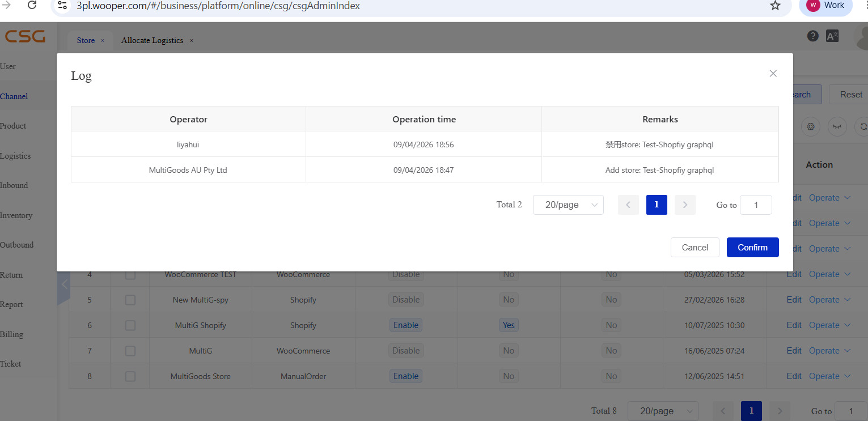Expand Operate for MultiG WooCommerce row
Screen dimensions: 868x421
[829, 351]
